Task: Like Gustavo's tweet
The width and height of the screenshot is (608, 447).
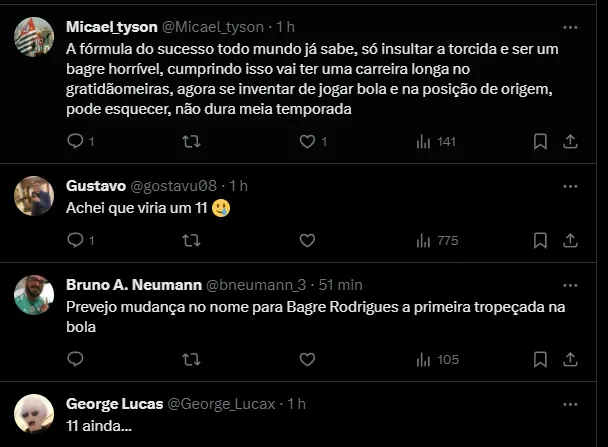Action: pos(307,240)
